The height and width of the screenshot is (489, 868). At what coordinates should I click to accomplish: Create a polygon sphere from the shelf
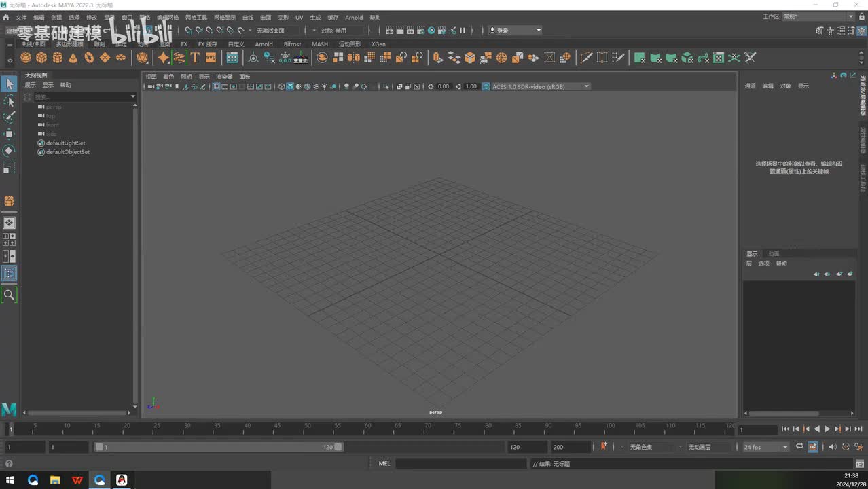click(x=26, y=58)
